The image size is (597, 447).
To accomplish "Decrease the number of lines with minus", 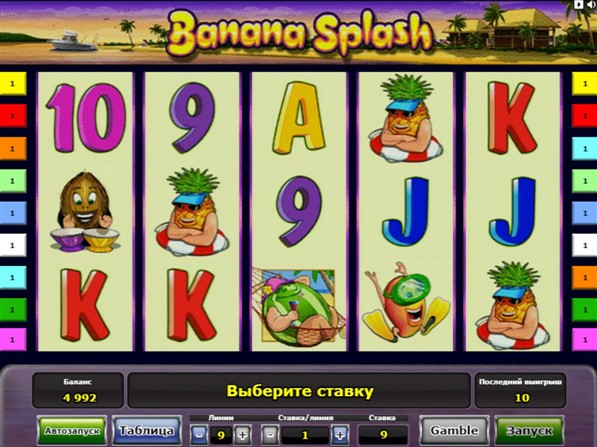I will click(199, 434).
